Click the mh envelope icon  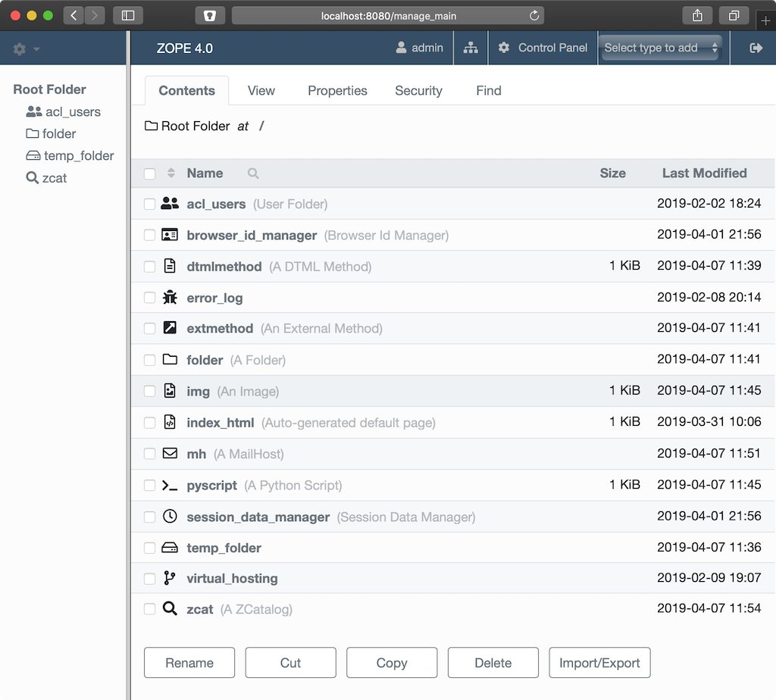[170, 453]
